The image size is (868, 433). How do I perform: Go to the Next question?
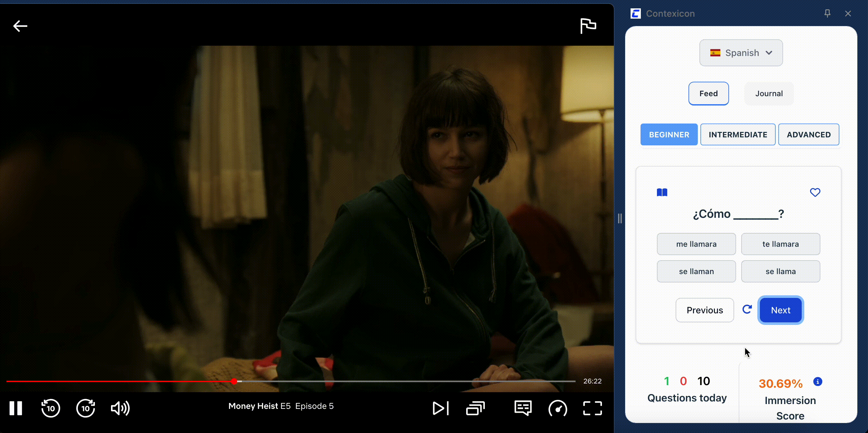coord(781,310)
